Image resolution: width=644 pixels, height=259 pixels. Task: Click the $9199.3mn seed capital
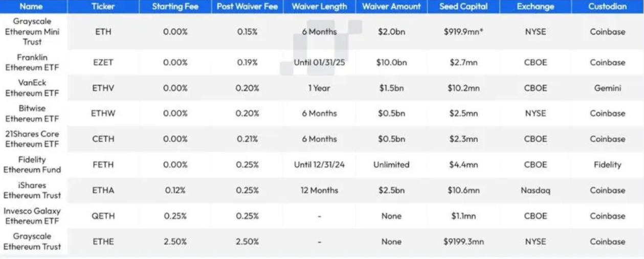pos(463,242)
